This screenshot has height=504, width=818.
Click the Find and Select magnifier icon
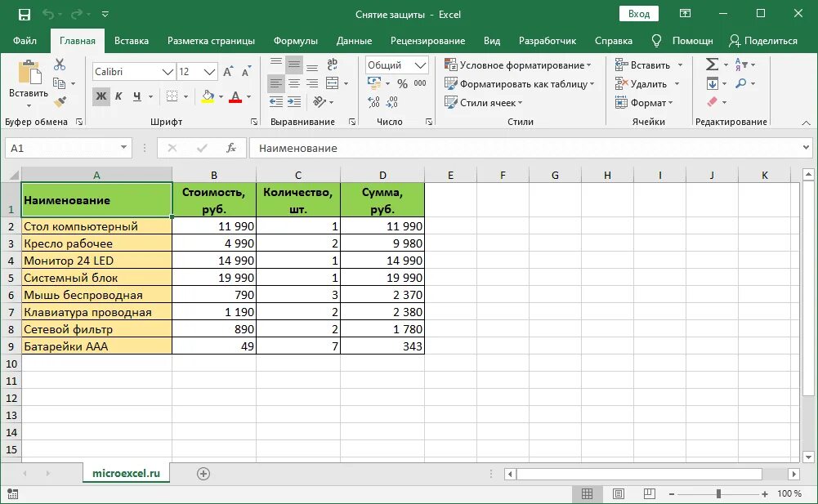click(x=741, y=83)
